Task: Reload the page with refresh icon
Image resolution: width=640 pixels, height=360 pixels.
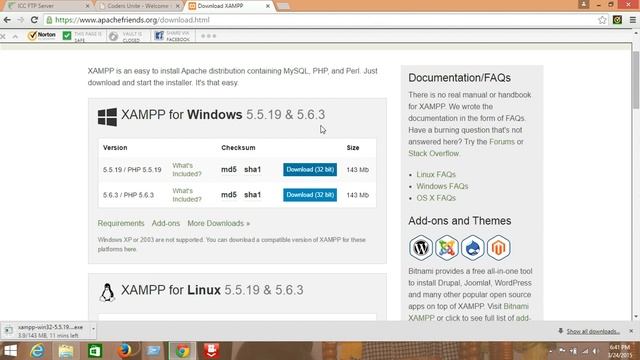Action: click(x=34, y=20)
